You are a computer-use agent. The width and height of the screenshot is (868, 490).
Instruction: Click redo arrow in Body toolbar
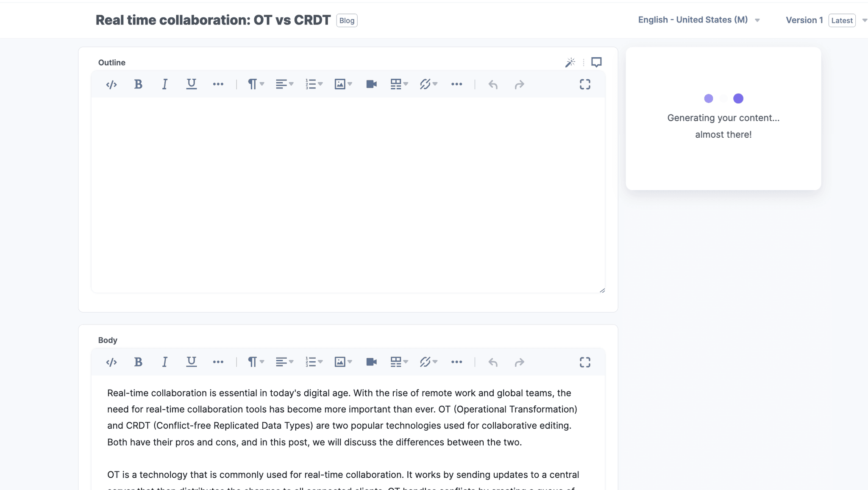519,362
